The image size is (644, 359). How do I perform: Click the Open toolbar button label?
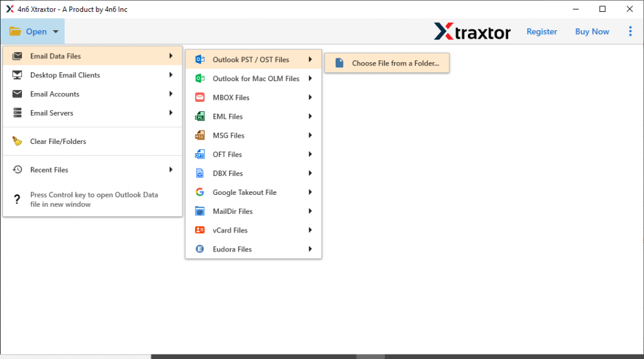coord(36,31)
